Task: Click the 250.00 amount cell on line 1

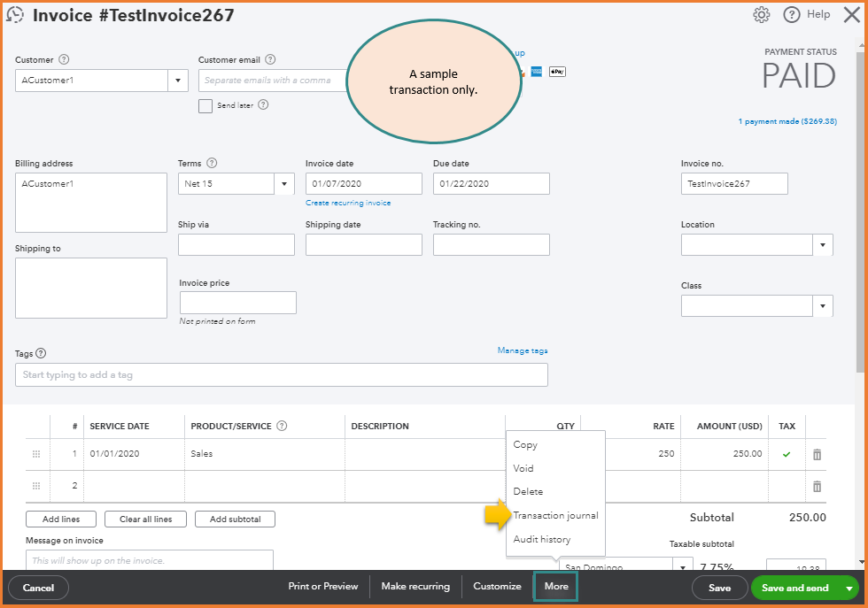Action: pyautogui.click(x=725, y=454)
